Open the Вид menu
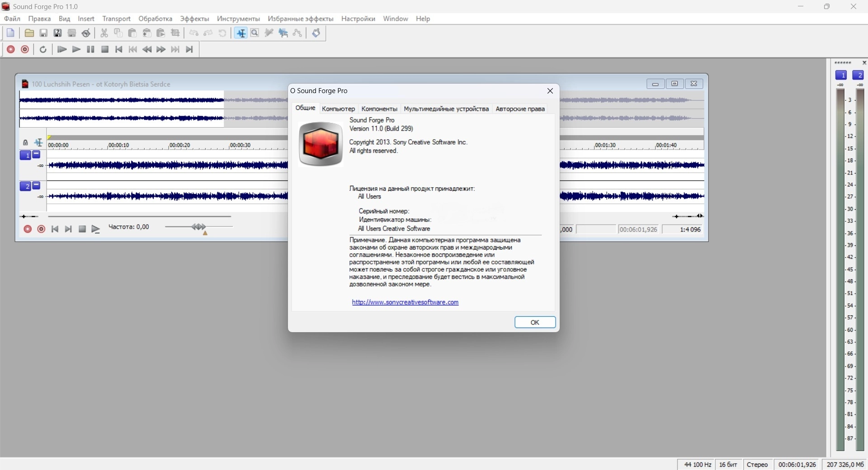Image resolution: width=868 pixels, height=470 pixels. (65, 19)
